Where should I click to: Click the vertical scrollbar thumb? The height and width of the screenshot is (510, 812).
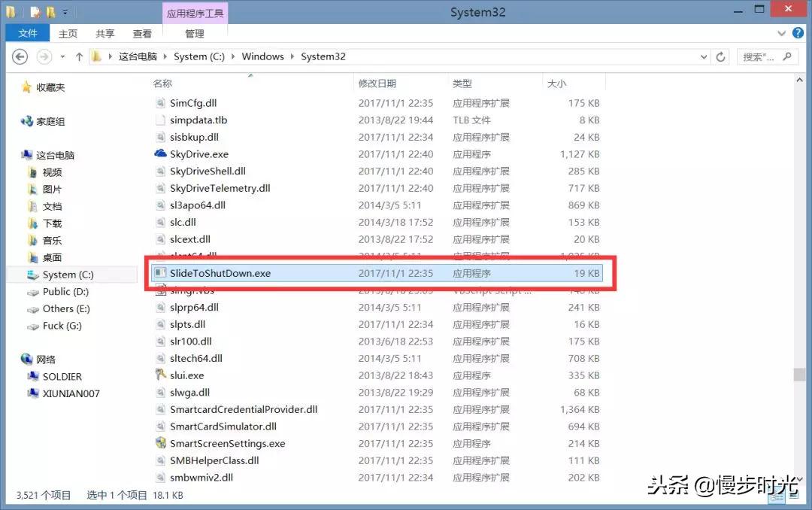[798, 375]
